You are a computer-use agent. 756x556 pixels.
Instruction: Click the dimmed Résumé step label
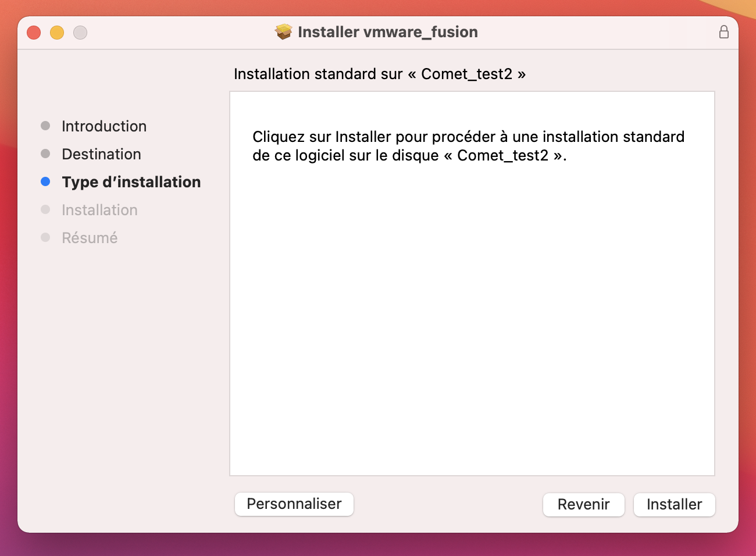[x=90, y=238]
